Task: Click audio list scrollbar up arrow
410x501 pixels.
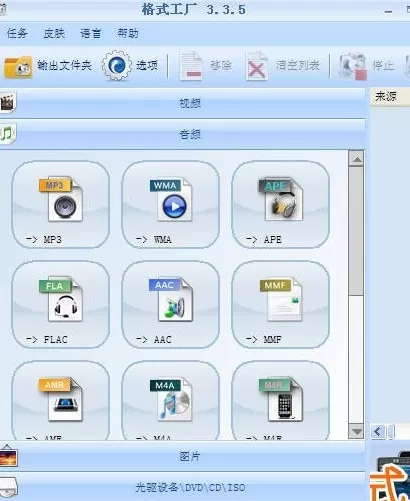Action: tap(357, 159)
